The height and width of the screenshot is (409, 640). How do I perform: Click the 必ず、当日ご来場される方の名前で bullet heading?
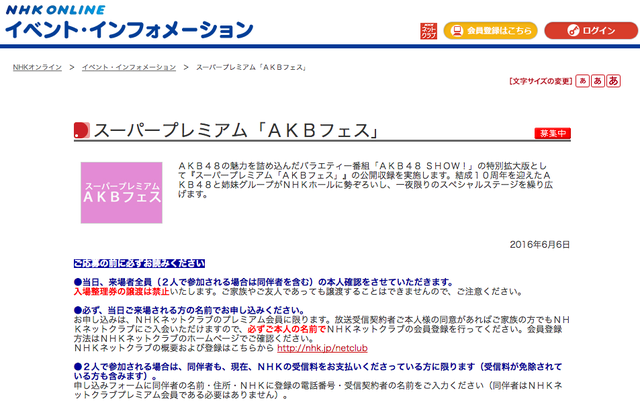coord(189,310)
